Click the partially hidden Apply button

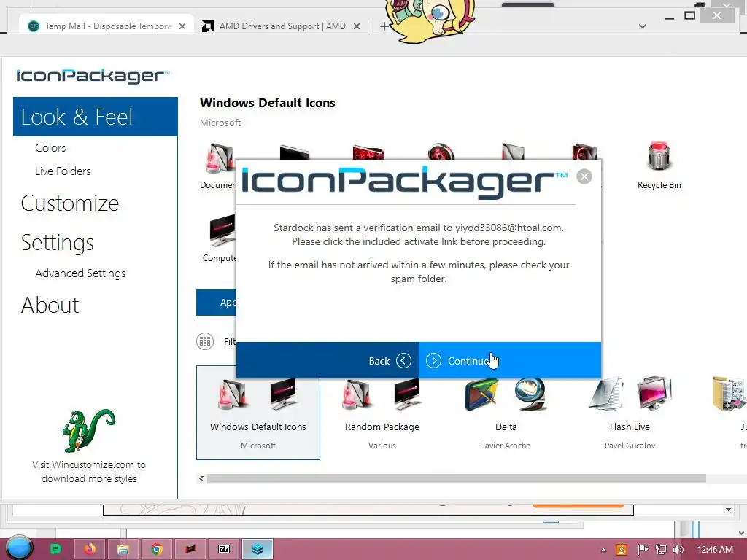click(x=216, y=303)
